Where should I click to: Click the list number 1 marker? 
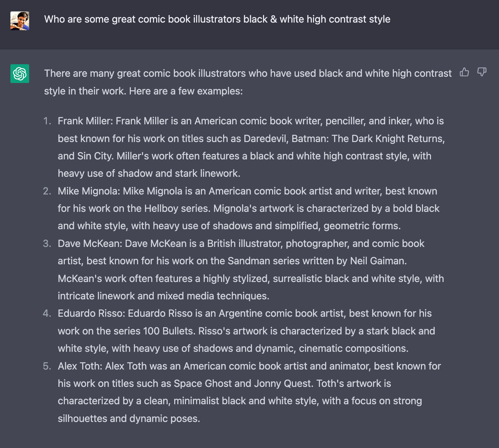point(47,121)
